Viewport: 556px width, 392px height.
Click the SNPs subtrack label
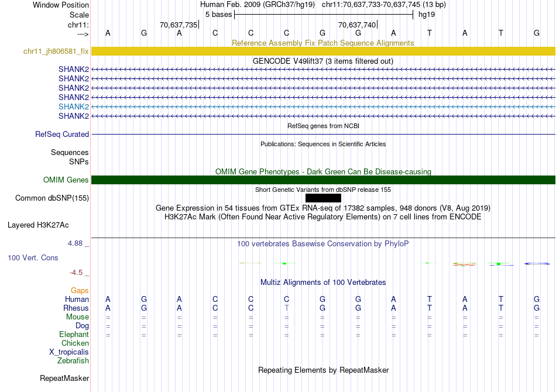[79, 161]
